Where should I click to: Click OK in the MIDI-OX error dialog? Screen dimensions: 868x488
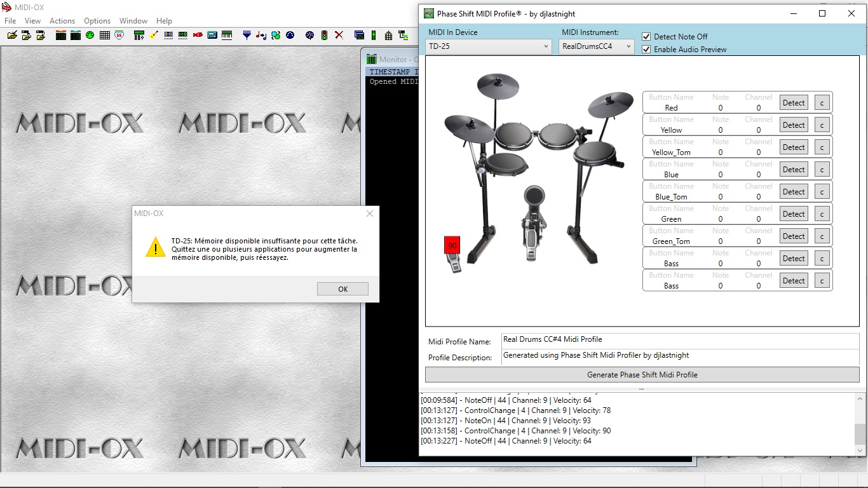click(x=342, y=289)
